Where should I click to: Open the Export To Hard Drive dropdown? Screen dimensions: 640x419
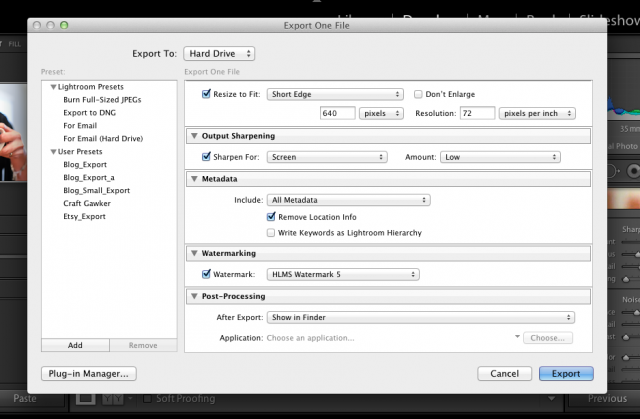pos(219,53)
